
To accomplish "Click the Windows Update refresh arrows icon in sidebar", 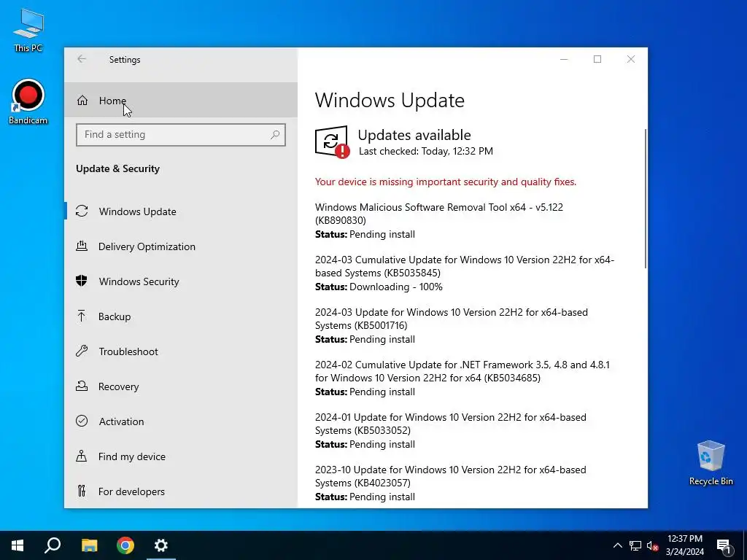I will point(82,211).
